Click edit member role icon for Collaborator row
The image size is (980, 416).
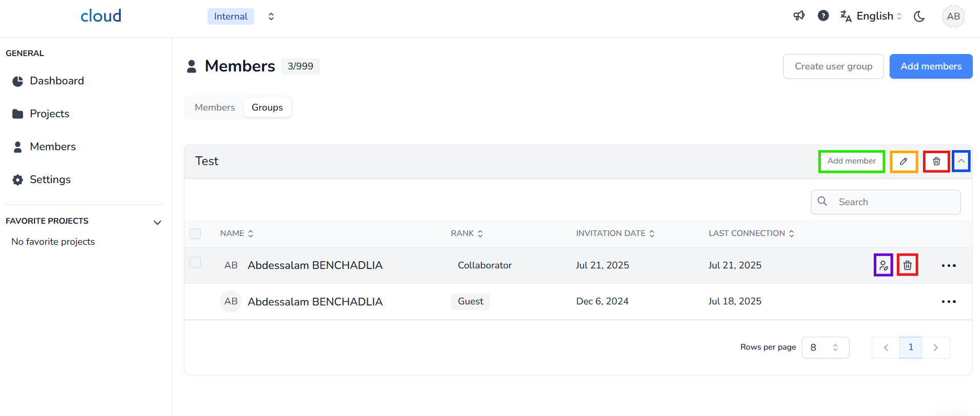pyautogui.click(x=883, y=265)
